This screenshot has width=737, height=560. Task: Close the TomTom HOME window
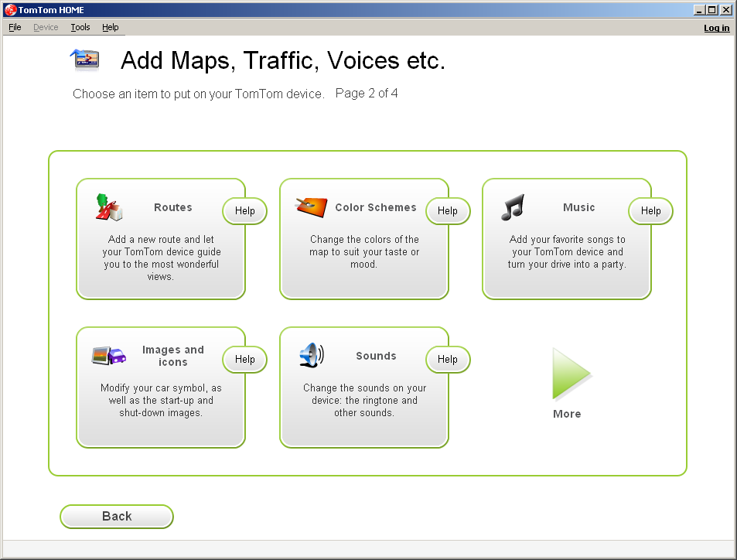tap(725, 10)
